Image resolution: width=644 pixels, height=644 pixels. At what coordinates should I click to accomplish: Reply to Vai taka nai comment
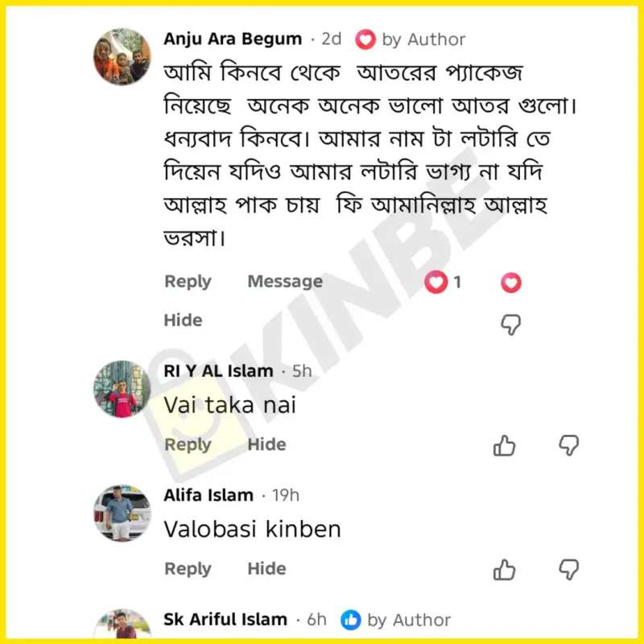[188, 444]
